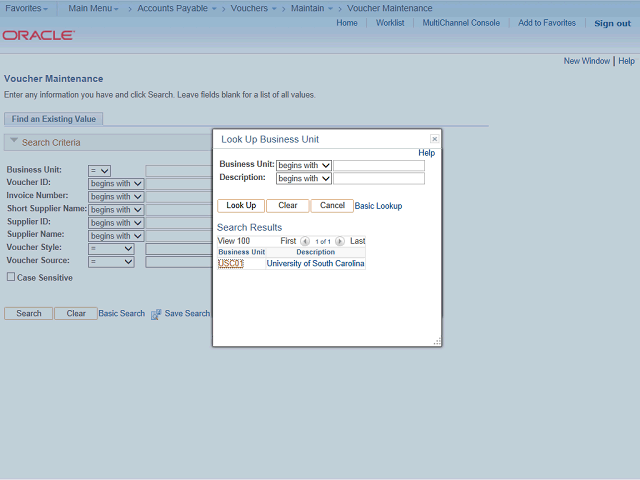Collapse the Search Criteria section
Screen dimensions: 640x480
tap(14, 141)
